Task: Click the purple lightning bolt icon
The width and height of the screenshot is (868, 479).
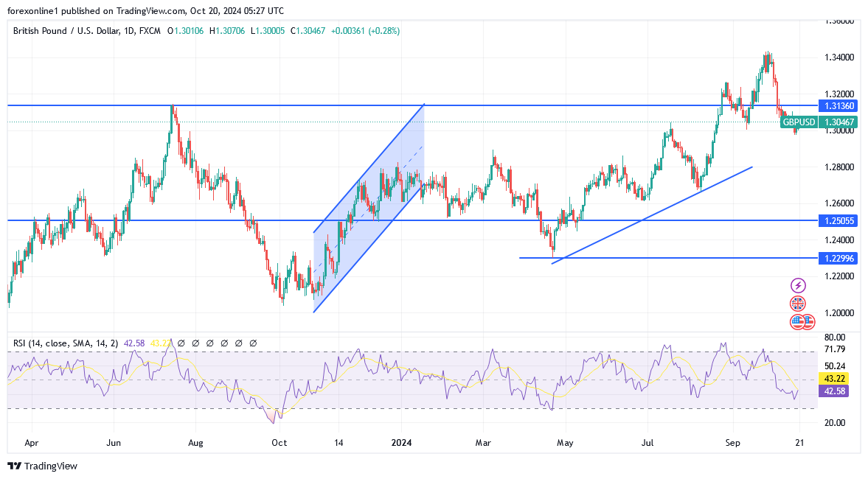Action: point(798,285)
